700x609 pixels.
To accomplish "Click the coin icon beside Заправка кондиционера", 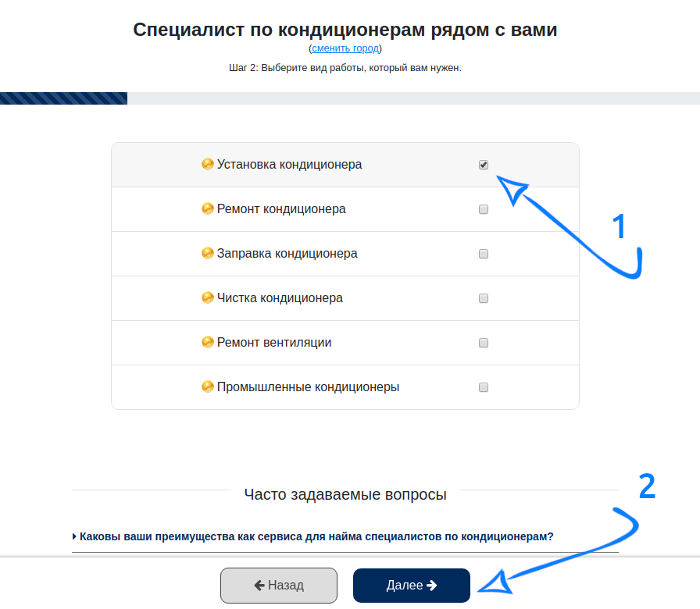I will pyautogui.click(x=208, y=254).
